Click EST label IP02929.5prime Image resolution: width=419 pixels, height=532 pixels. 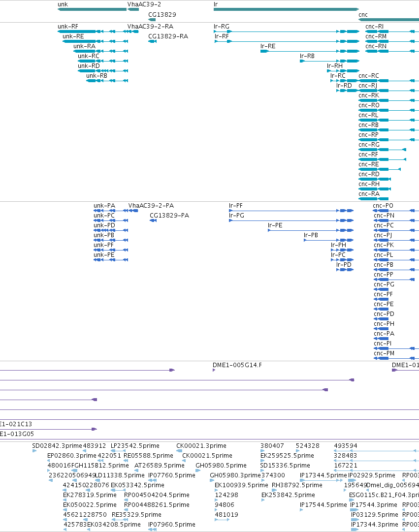pos(372,475)
